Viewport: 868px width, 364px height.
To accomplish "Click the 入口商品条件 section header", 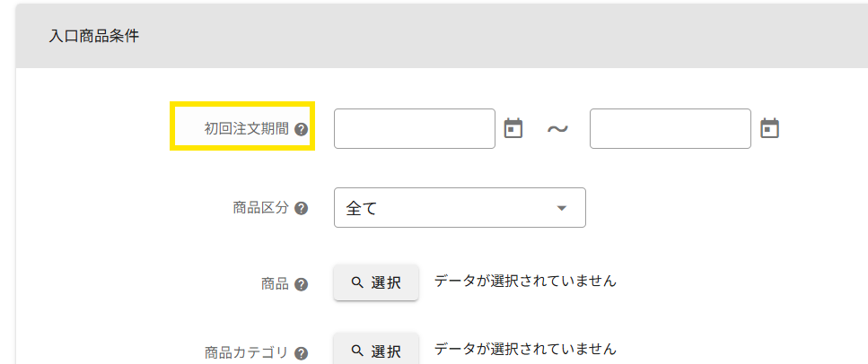I will 94,37.
